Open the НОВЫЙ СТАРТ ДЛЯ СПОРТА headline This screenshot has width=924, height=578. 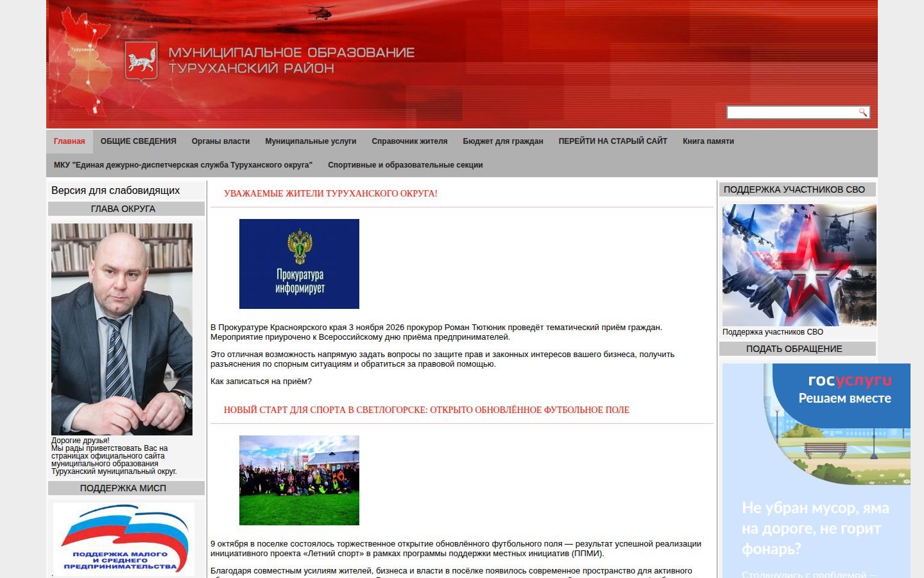427,410
